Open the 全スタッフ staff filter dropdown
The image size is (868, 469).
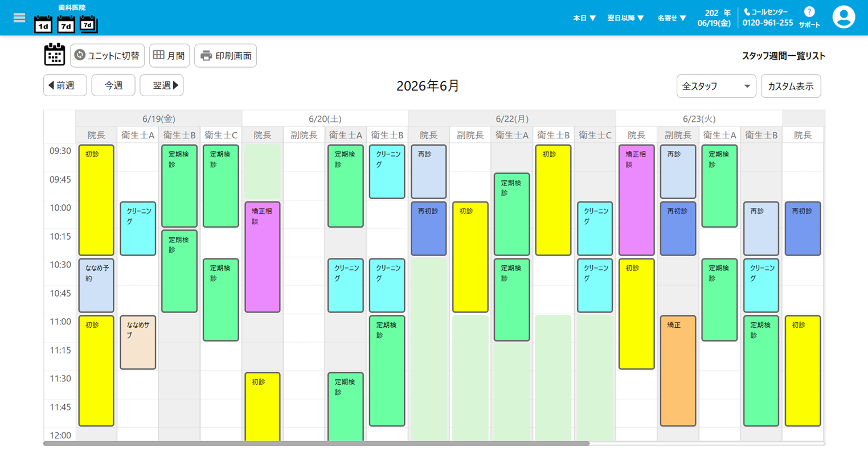pyautogui.click(x=716, y=86)
